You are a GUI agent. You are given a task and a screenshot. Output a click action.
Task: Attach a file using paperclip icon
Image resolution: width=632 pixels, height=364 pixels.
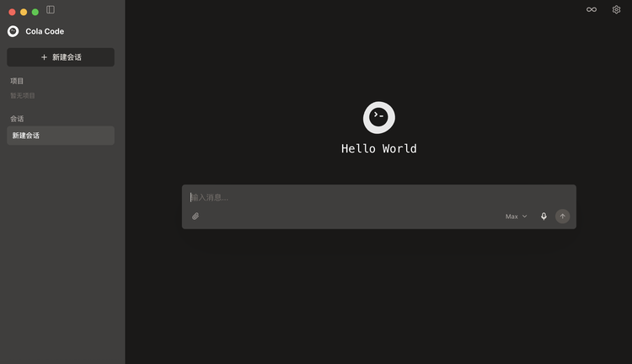(x=195, y=217)
